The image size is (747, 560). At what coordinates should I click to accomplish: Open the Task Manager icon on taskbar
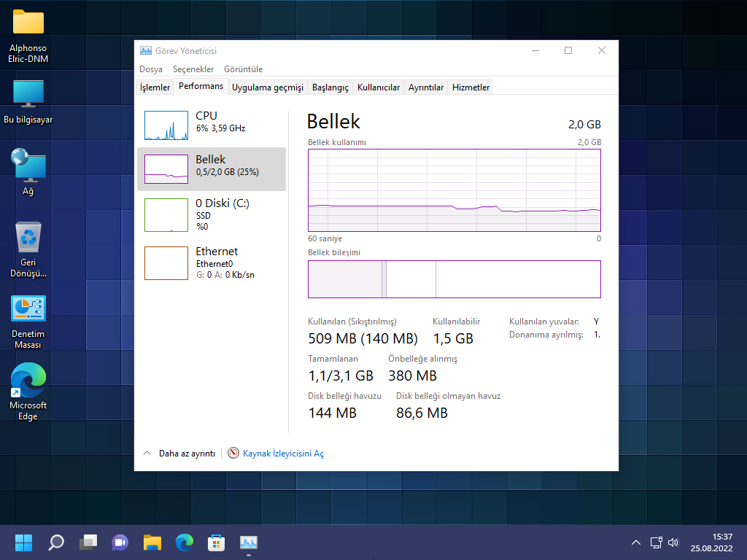[249, 542]
